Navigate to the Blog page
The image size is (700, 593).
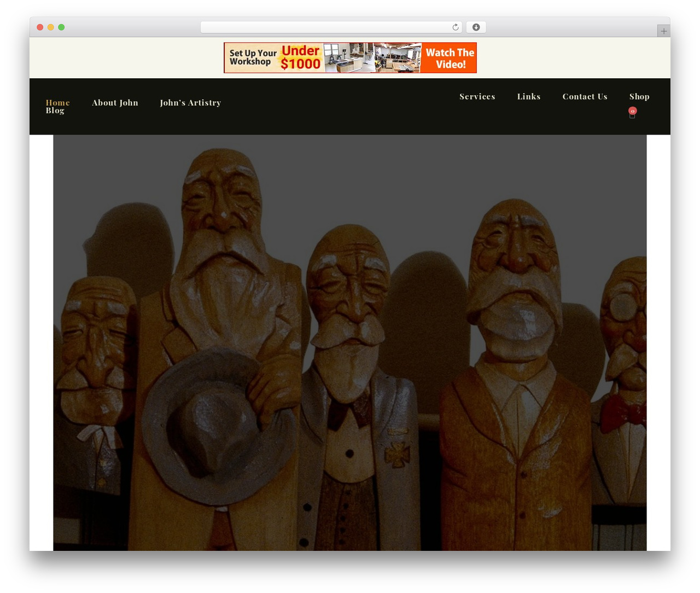[55, 111]
